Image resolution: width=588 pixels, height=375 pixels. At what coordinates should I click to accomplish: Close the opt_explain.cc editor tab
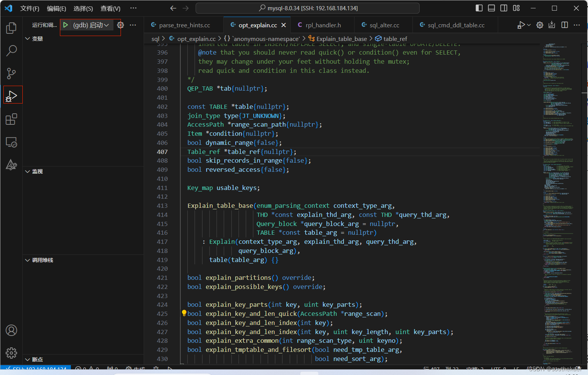pos(283,25)
